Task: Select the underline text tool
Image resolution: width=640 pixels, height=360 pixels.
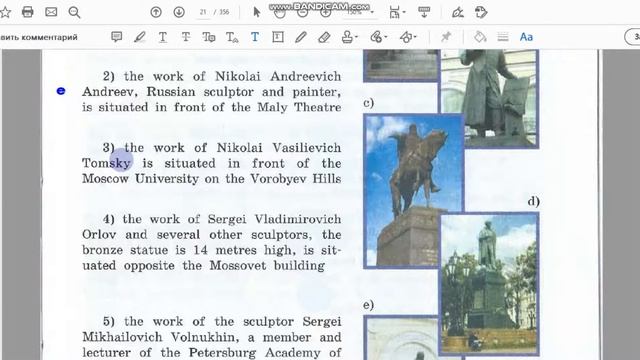Action: coord(162,37)
